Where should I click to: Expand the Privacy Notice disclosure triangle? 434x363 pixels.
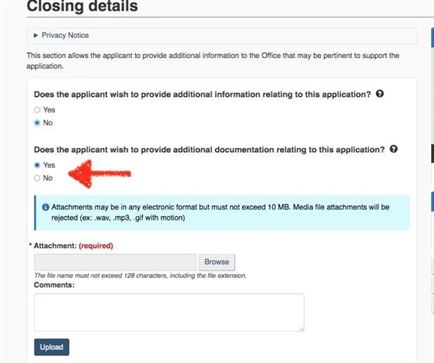click(36, 35)
